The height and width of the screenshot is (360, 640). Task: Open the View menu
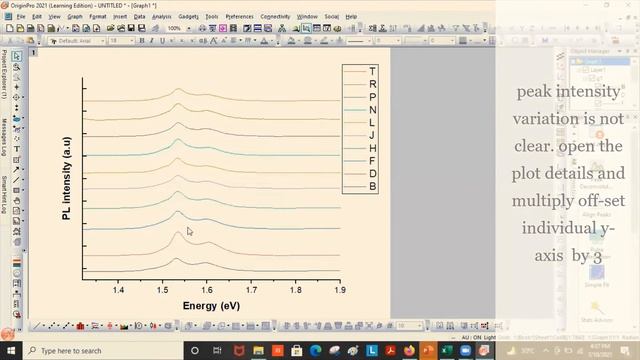point(54,17)
